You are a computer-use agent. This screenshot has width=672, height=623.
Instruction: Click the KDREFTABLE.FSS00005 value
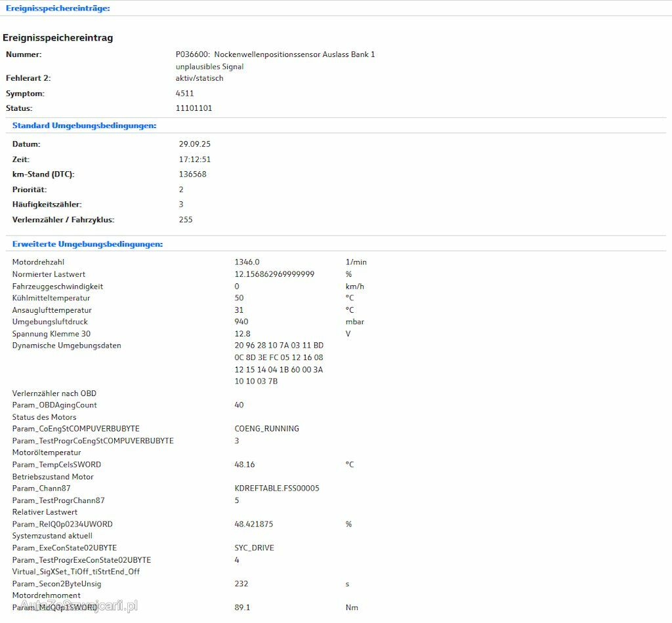[277, 489]
